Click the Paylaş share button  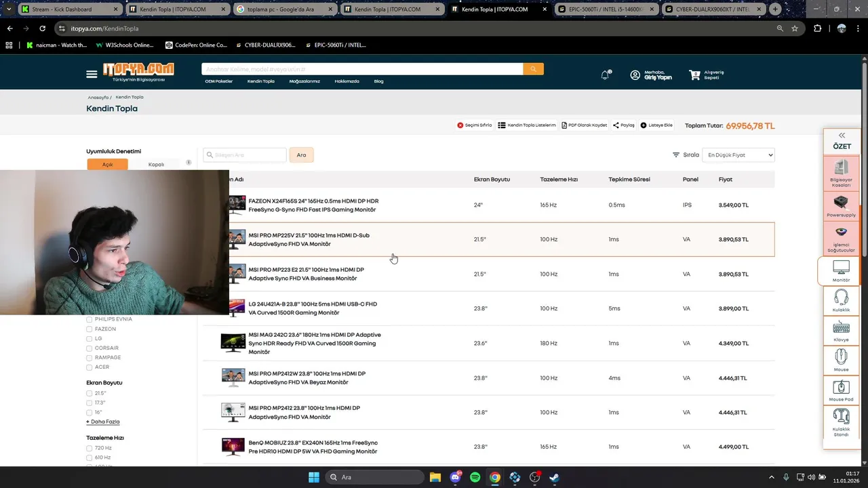pyautogui.click(x=624, y=125)
